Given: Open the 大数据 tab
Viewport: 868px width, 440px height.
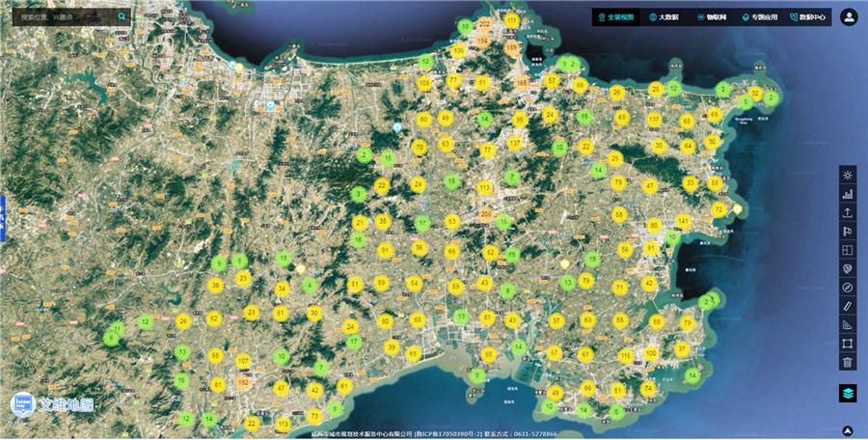Looking at the screenshot, I should tap(664, 17).
